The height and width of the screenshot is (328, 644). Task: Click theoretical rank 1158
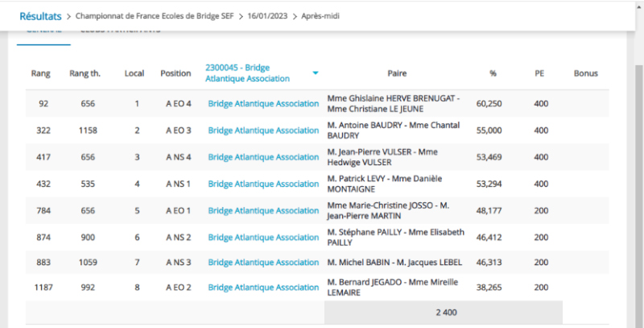coord(88,131)
